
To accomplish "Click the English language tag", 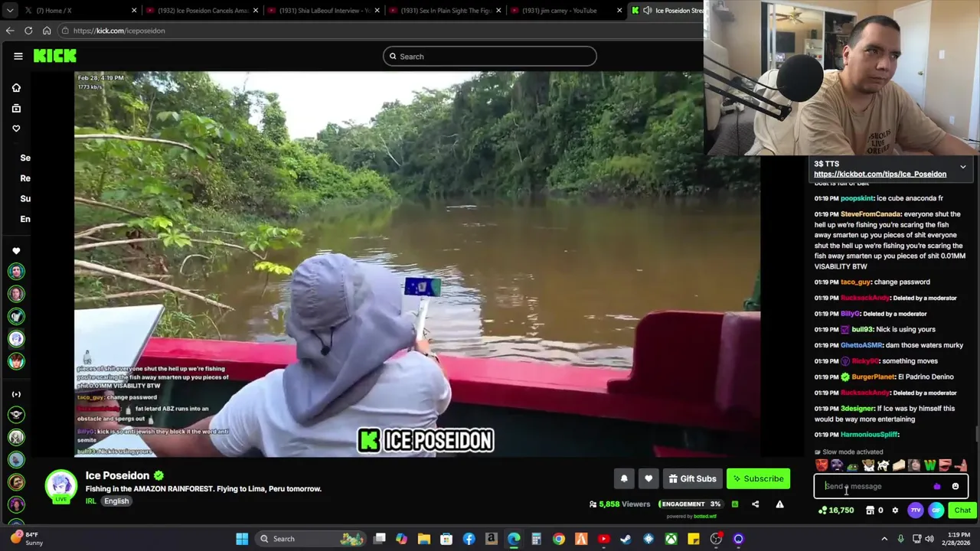I will click(116, 501).
